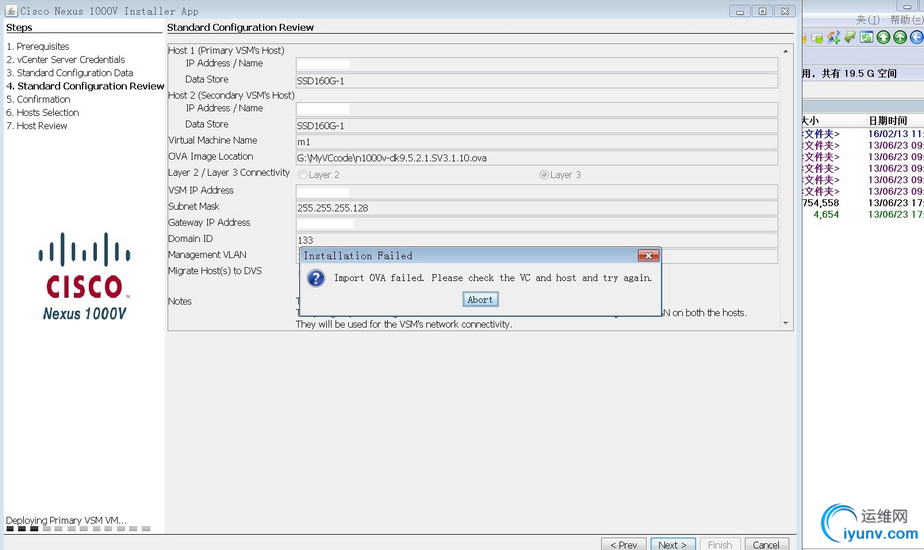The width and height of the screenshot is (924, 550).
Task: Select step 6. Hosts Selection
Action: click(x=42, y=112)
